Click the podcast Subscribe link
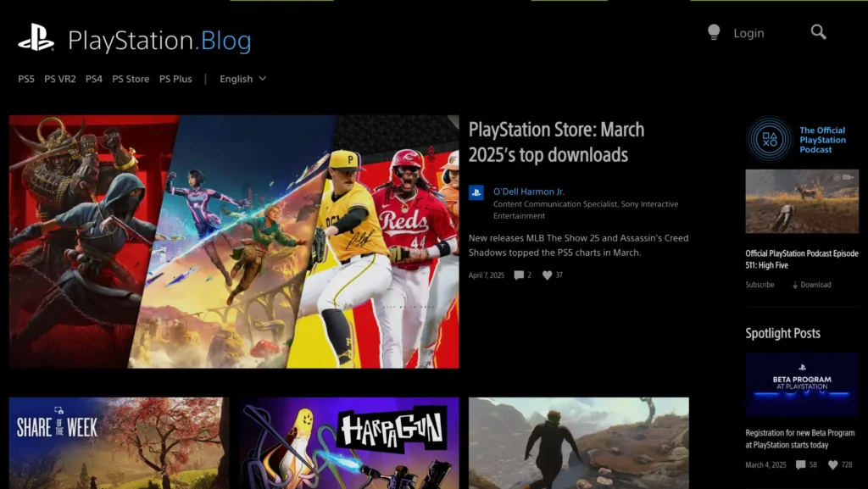The image size is (868, 489). [759, 285]
